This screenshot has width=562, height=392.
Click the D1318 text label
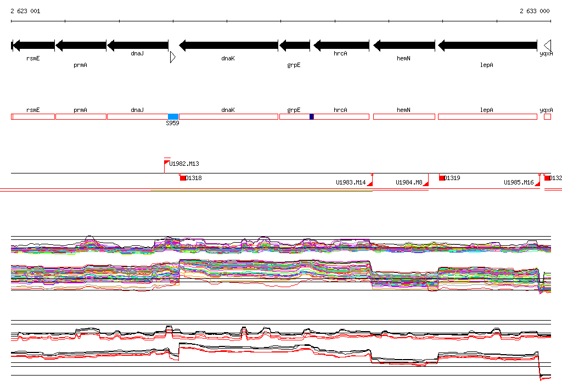coord(194,178)
